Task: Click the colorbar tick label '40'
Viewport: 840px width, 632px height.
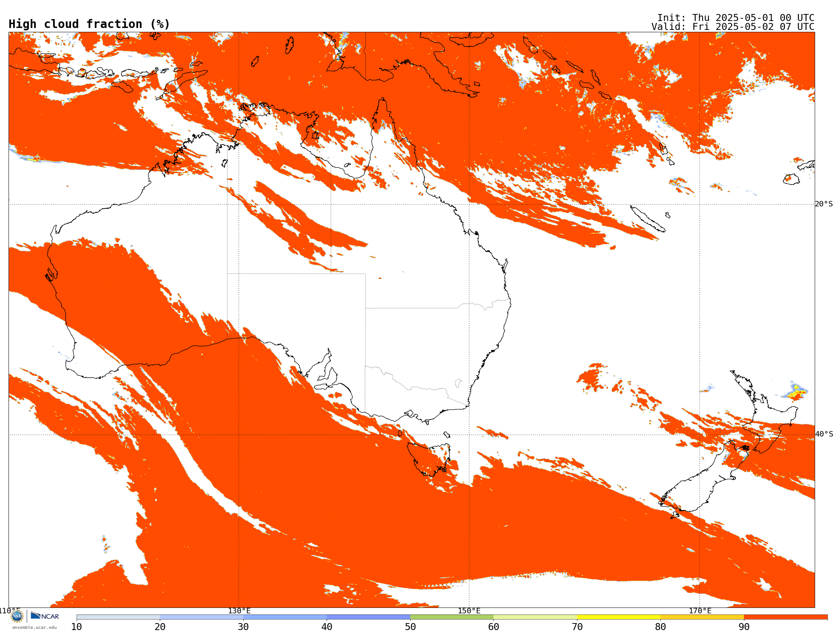Action: 327,627
